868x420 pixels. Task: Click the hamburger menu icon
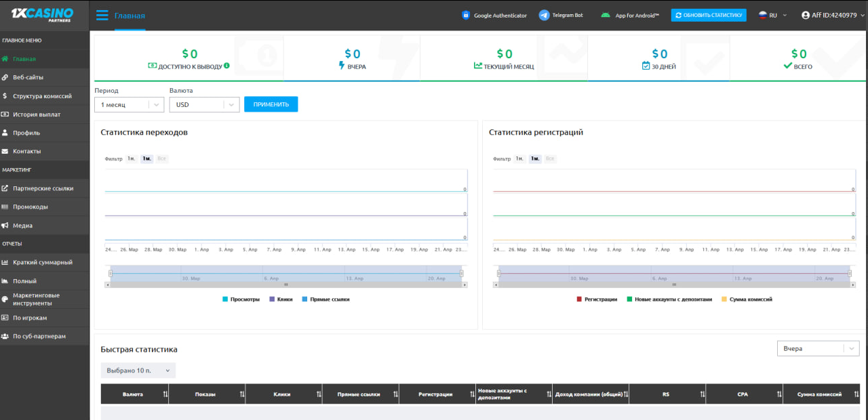[x=102, y=16]
